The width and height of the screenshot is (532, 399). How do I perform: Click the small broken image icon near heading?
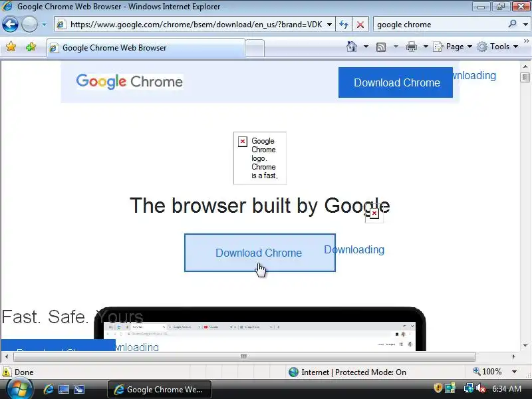374,213
